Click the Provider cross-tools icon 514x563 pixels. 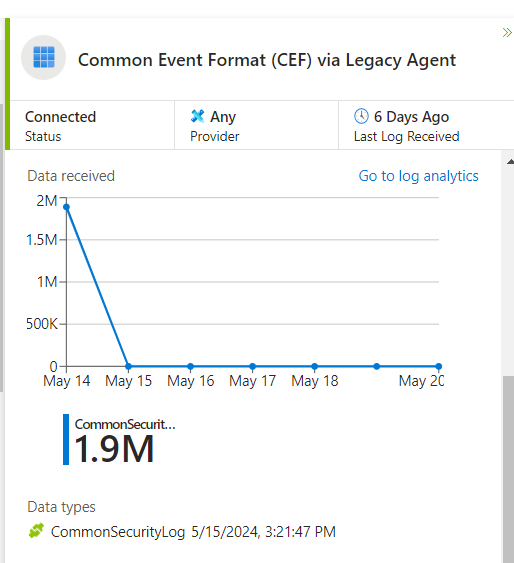[197, 116]
